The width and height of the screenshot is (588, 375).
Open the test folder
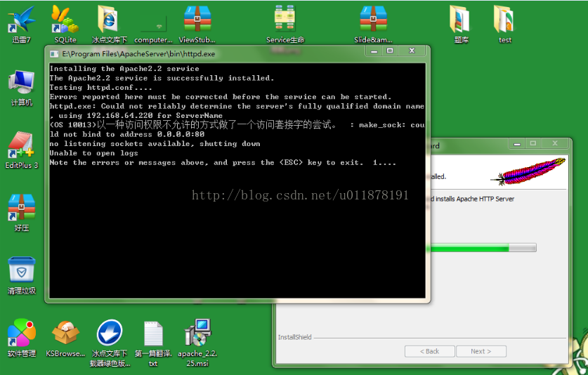click(x=504, y=24)
